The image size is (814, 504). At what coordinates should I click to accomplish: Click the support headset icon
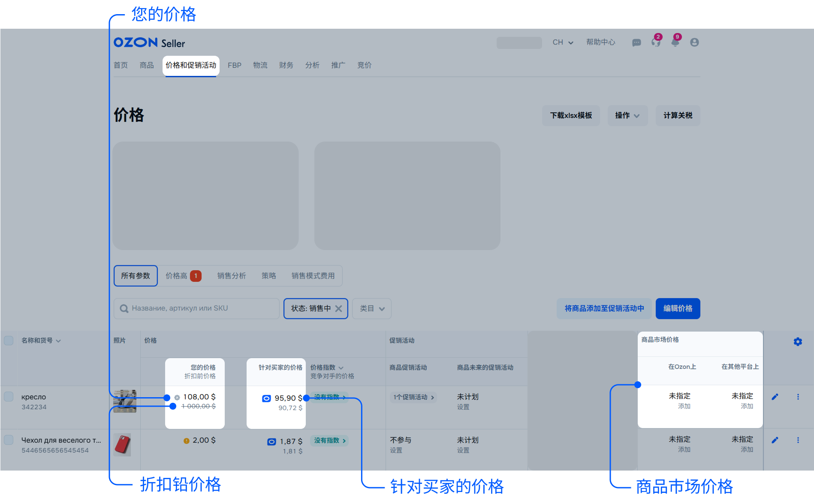(656, 42)
